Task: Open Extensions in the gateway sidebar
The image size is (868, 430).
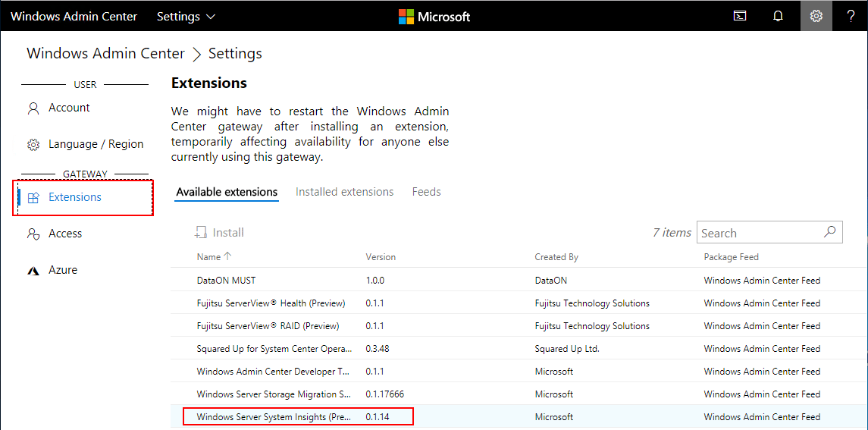Action: click(x=74, y=197)
